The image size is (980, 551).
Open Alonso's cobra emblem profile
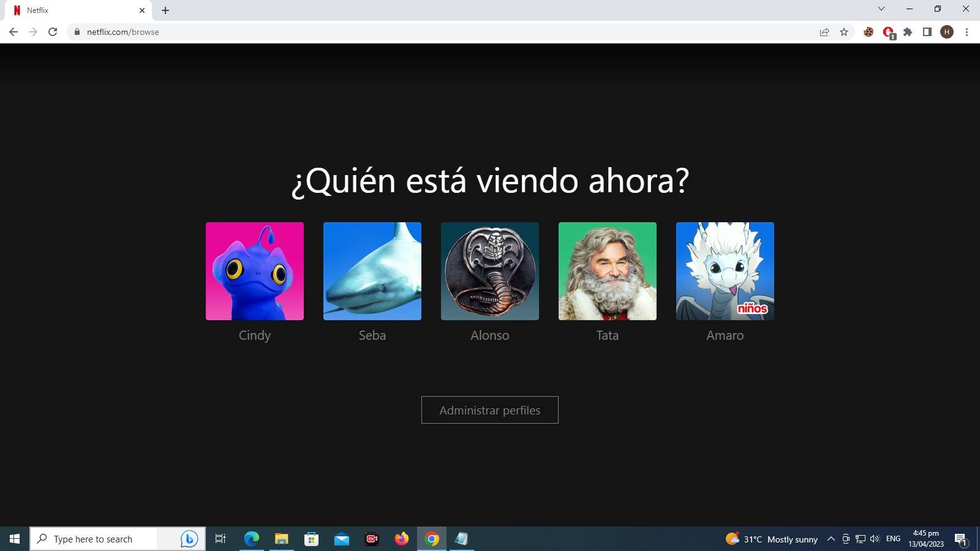click(x=490, y=271)
